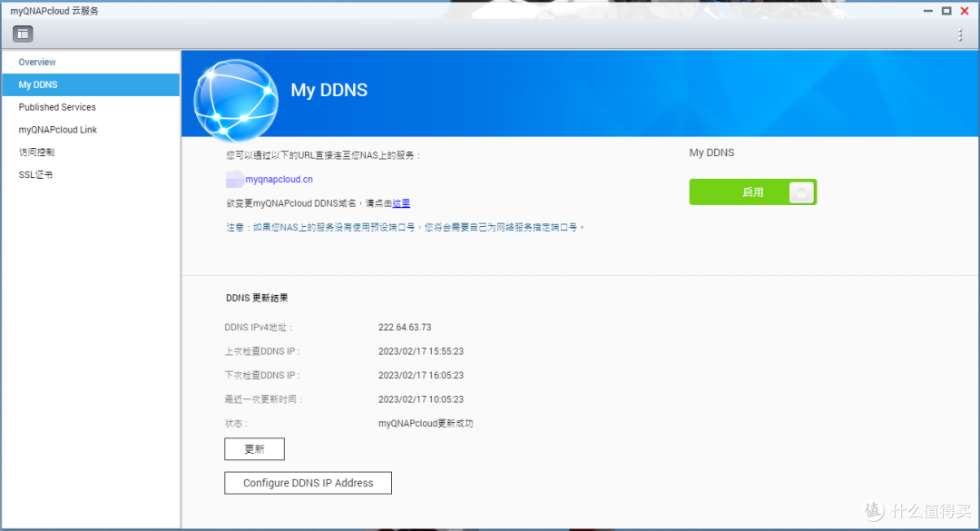Select next check time 2023/02/17 16:05:23
980x531 pixels.
coord(421,375)
